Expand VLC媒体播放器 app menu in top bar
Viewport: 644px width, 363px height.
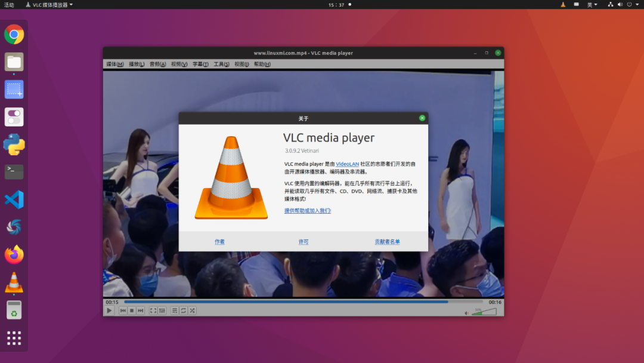coord(49,5)
